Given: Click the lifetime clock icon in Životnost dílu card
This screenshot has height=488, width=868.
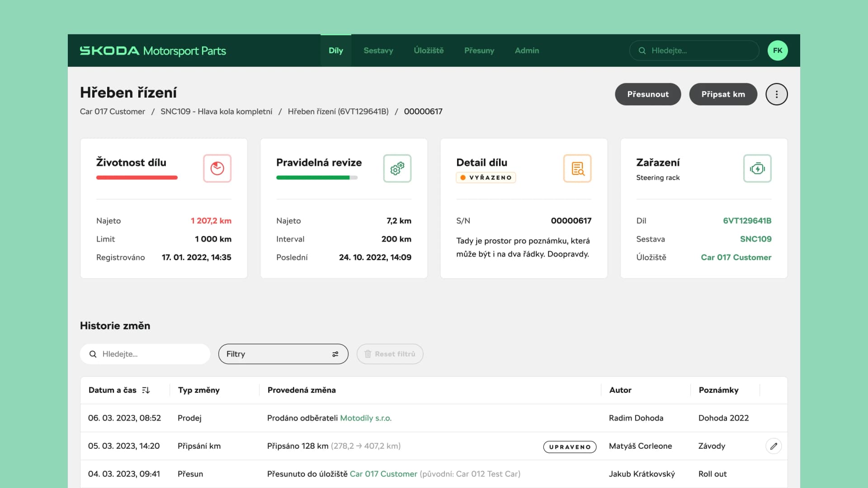Looking at the screenshot, I should click(217, 169).
